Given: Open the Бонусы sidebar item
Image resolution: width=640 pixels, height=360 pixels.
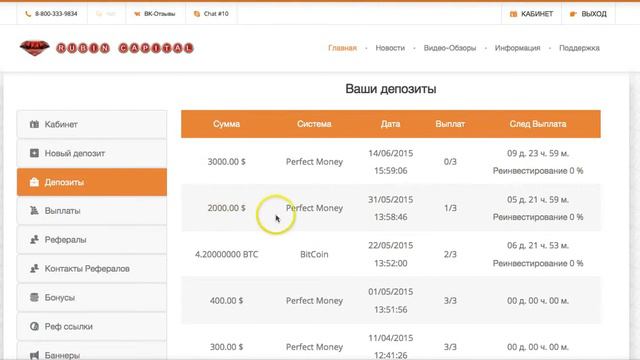Looking at the screenshot, I should coord(92,298).
